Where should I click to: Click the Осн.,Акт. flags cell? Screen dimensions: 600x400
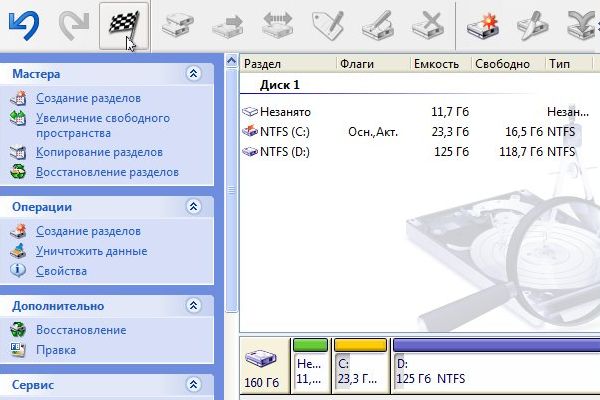click(x=373, y=132)
